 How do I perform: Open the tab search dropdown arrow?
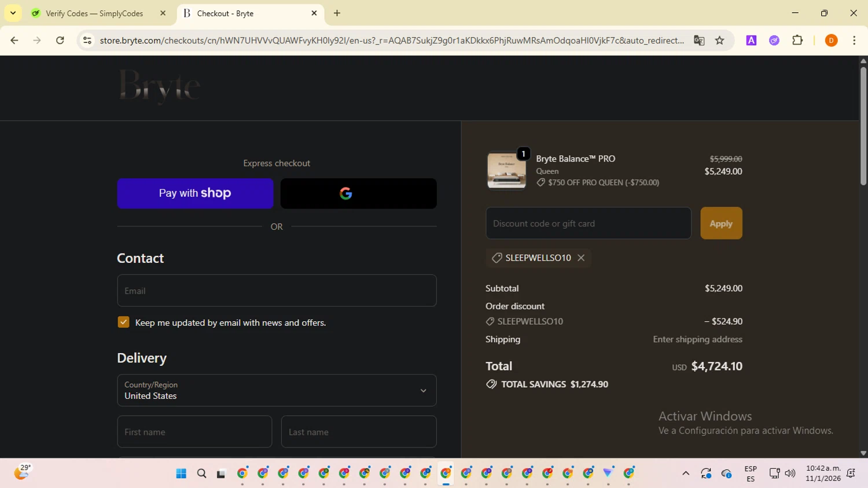pyautogui.click(x=13, y=13)
